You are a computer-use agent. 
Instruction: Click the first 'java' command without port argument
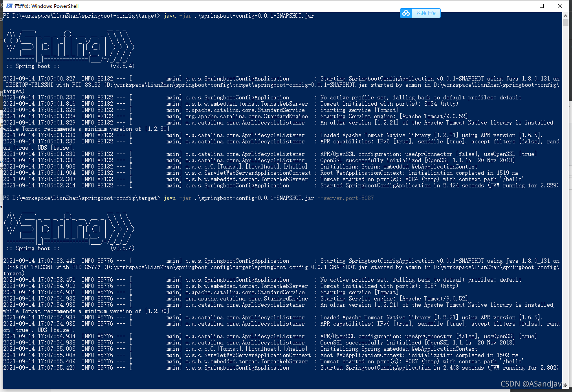coord(170,16)
